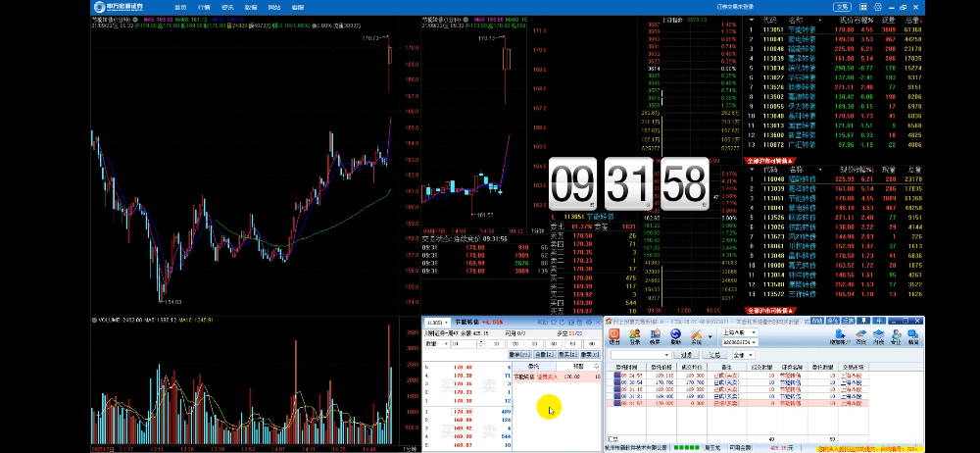Select the 预警 tab in the quick-order panel
980x453 pixels.
pos(579,367)
